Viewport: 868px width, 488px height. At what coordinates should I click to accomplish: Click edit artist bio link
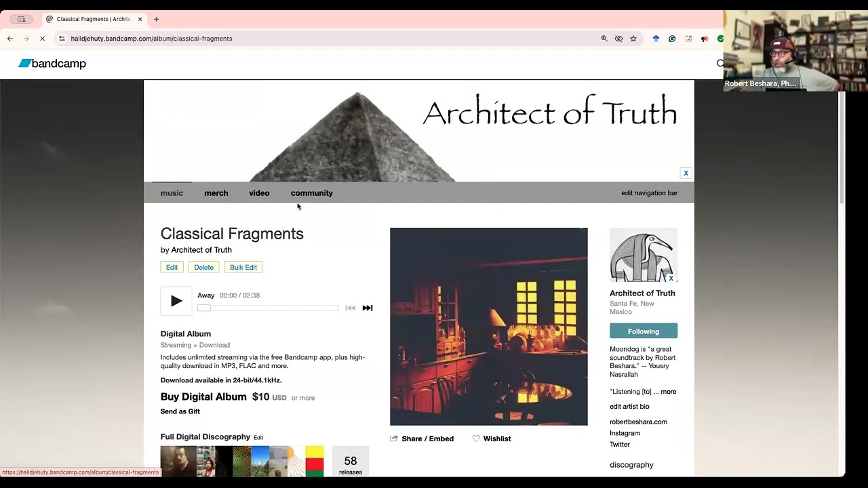tap(629, 407)
